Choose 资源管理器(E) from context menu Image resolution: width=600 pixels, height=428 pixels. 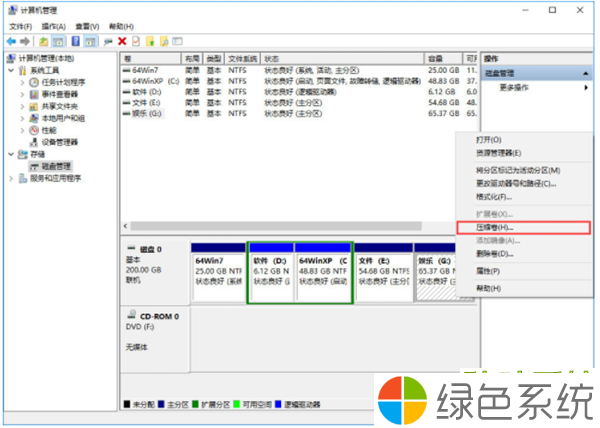pos(523,153)
